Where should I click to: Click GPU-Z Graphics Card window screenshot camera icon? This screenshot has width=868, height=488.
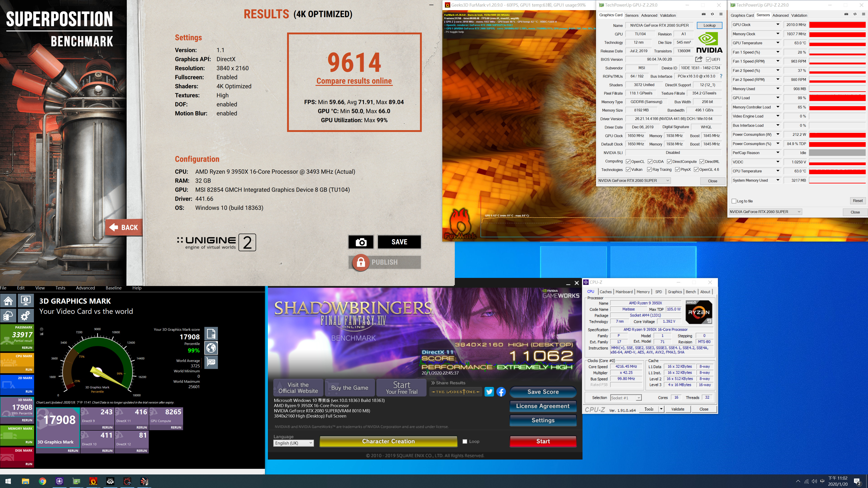click(704, 14)
